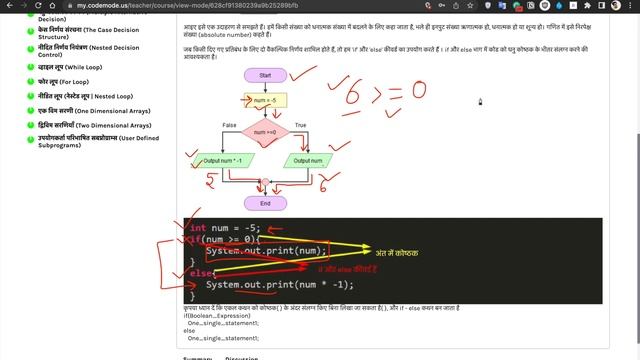Image resolution: width=640 pixels, height=360 pixels.
Task: Click the 'int num = -5;' code line
Action: [225, 228]
